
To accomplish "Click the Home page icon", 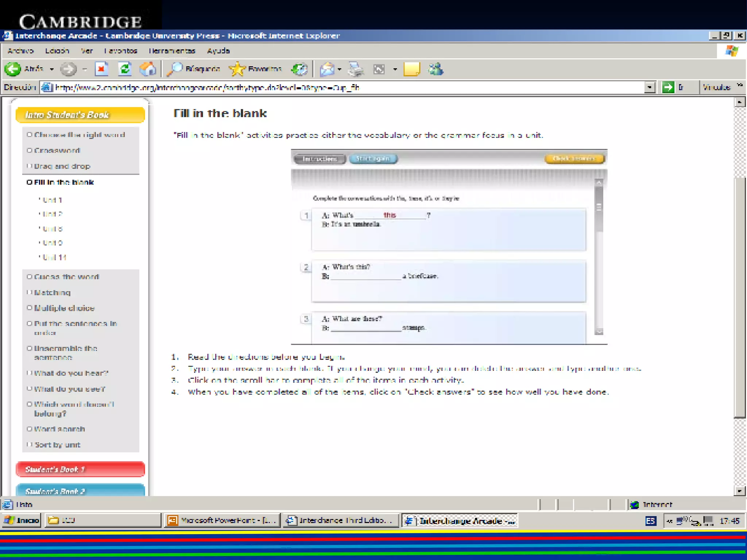I will [148, 69].
